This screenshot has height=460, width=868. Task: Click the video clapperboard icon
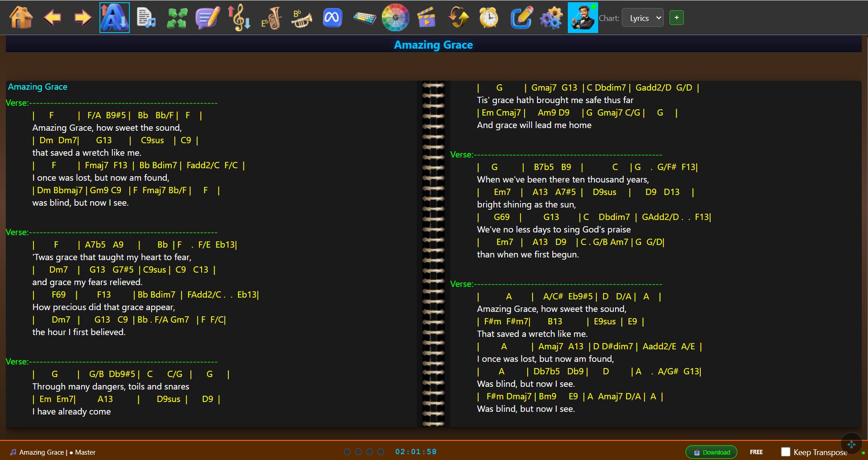pyautogui.click(x=426, y=18)
